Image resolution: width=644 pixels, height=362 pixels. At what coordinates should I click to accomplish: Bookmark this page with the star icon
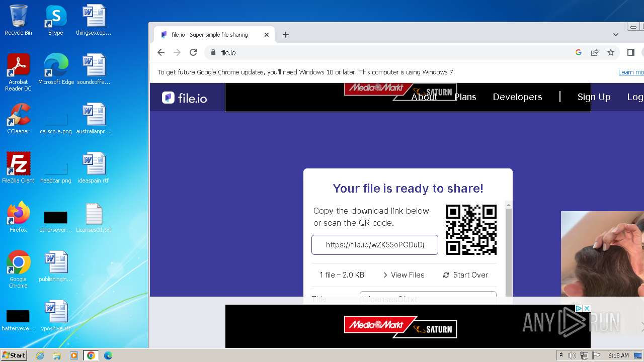click(611, 52)
